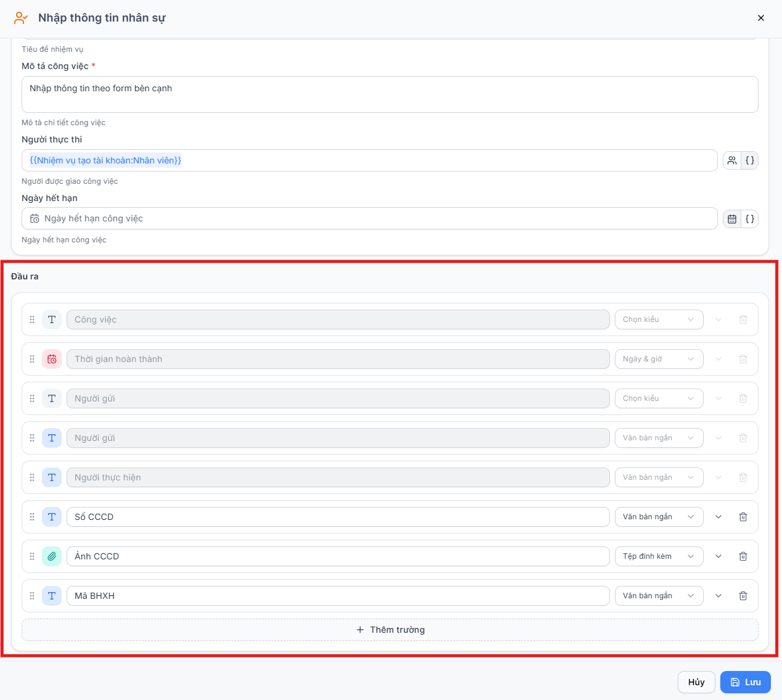Click the drag handle of Người thực hiện row

(32, 477)
